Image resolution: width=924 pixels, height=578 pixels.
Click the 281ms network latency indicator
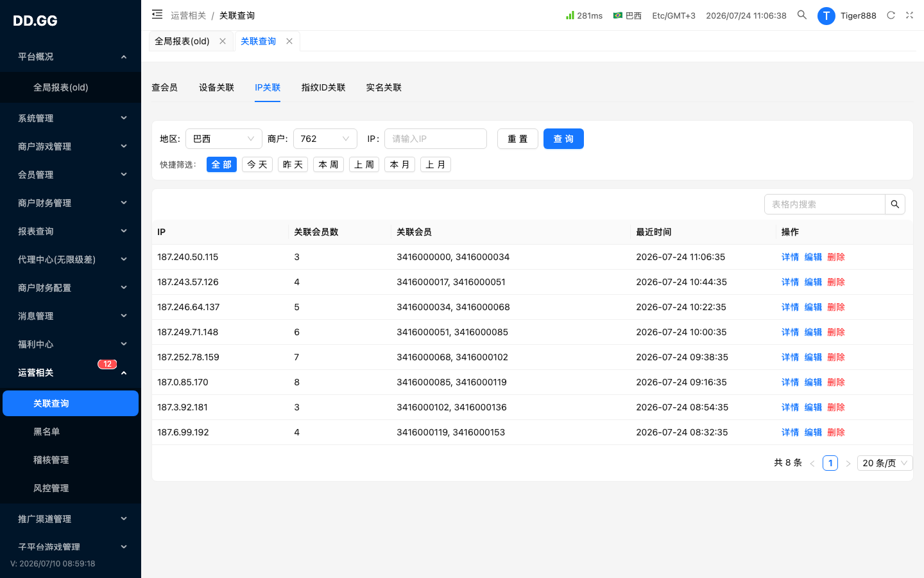pyautogui.click(x=584, y=15)
